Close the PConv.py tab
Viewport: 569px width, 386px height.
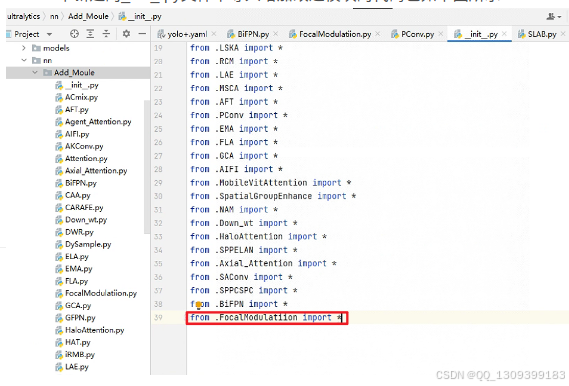click(441, 34)
